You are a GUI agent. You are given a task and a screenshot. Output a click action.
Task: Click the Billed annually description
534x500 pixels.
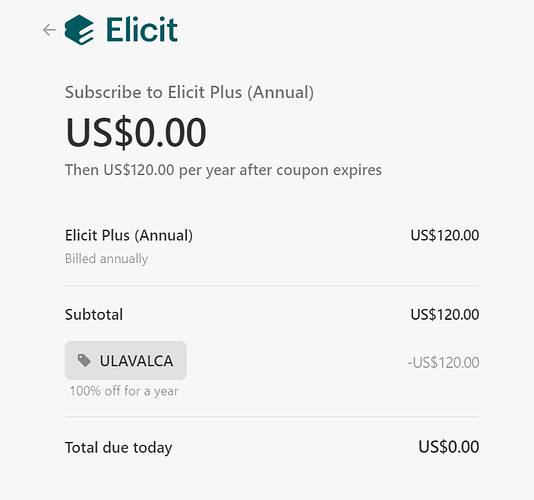pos(106,259)
